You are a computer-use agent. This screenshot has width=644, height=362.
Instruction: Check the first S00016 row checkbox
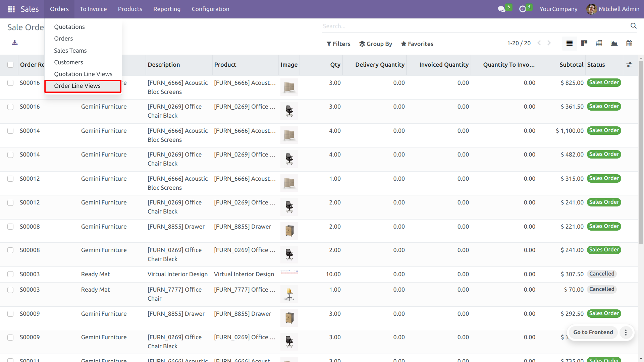point(10,83)
